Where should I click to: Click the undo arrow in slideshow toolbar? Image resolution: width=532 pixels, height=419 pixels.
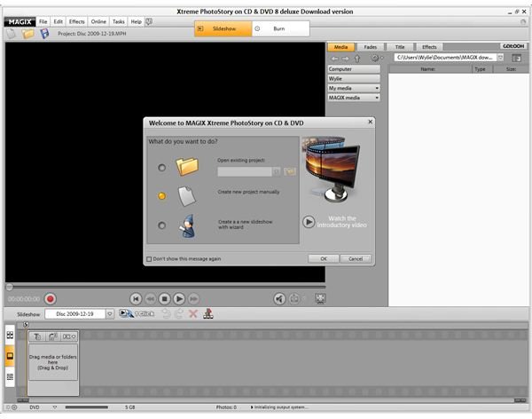167,313
